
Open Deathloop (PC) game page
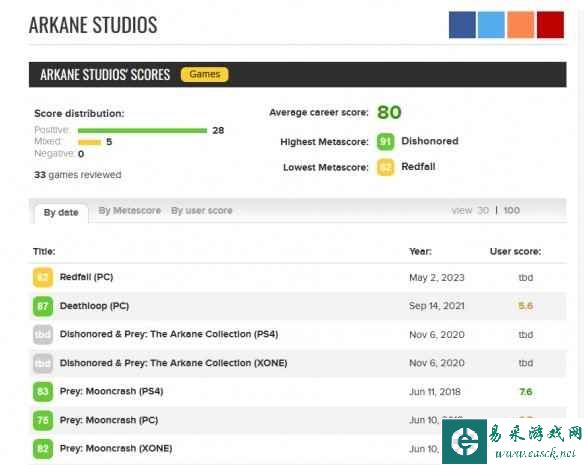[x=95, y=306]
